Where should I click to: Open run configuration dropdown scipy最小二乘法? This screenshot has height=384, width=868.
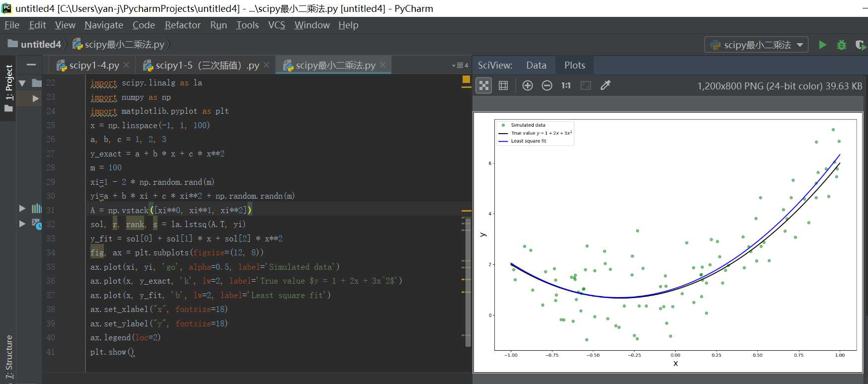click(756, 45)
